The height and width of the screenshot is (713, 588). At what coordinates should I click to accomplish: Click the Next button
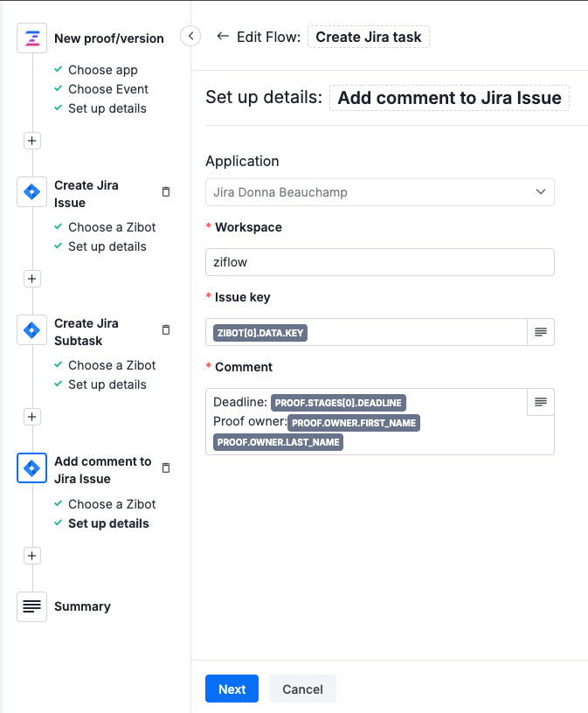click(x=232, y=689)
